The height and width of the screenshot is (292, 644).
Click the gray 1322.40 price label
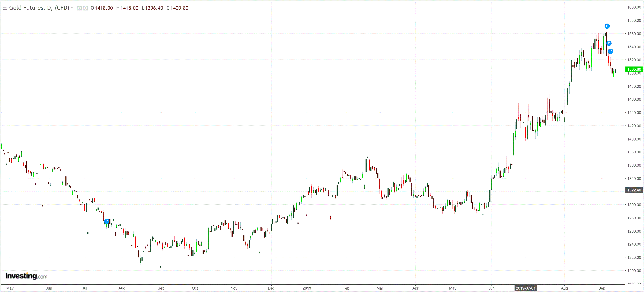pyautogui.click(x=634, y=190)
